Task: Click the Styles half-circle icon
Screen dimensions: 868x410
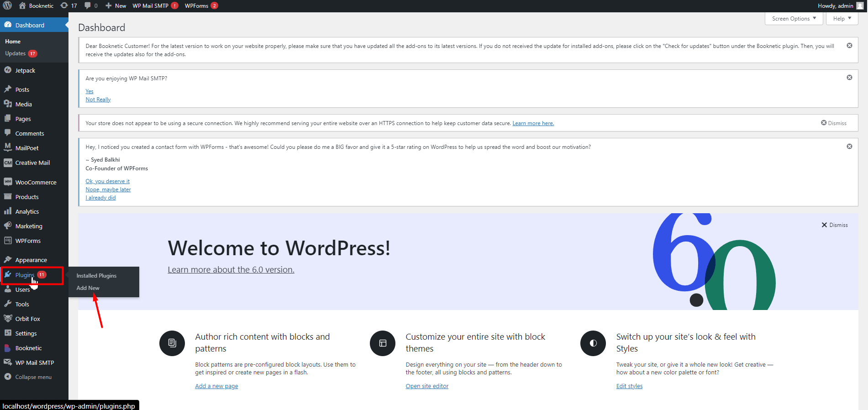Action: [x=593, y=343]
